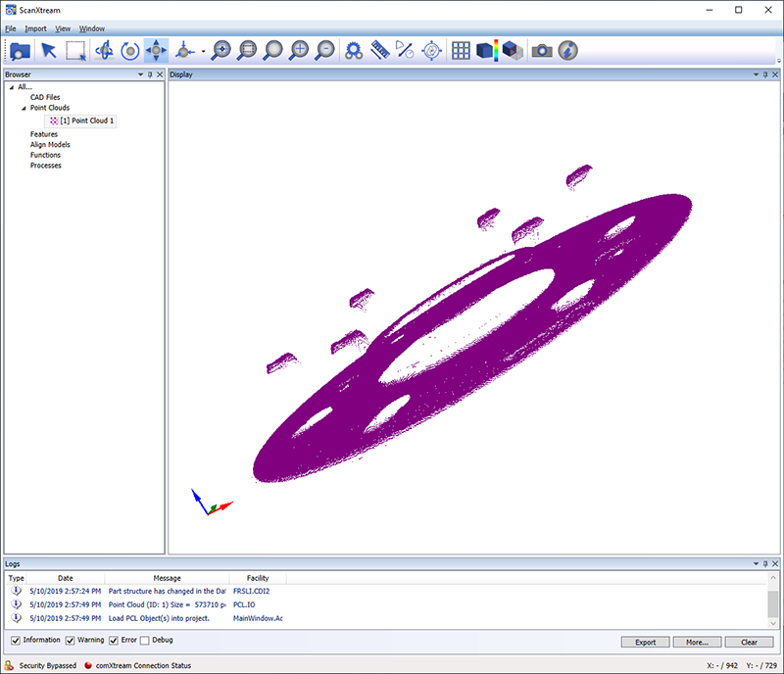Open the settings gear on the toolbar

point(354,49)
